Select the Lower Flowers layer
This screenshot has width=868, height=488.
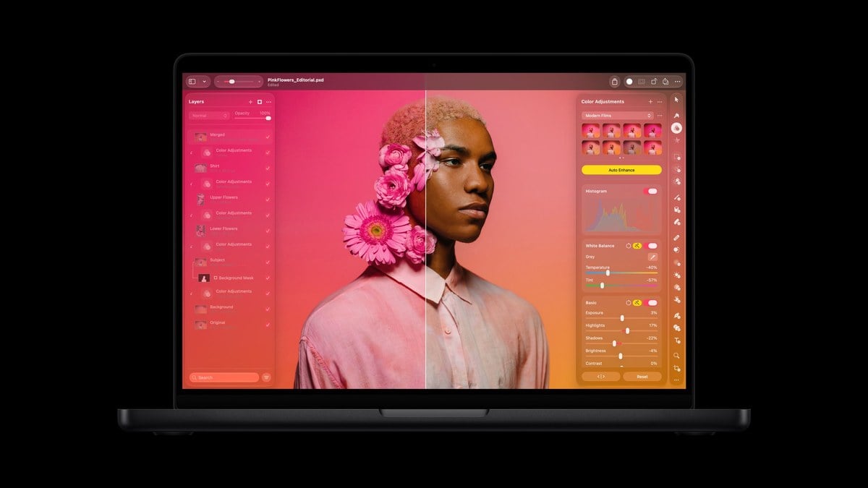click(x=230, y=231)
